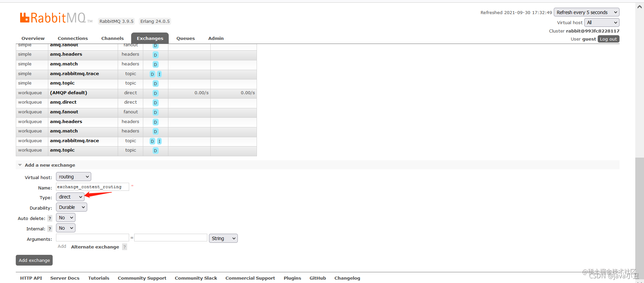Open the Server Docs footer link
The height and width of the screenshot is (283, 644).
[65, 278]
